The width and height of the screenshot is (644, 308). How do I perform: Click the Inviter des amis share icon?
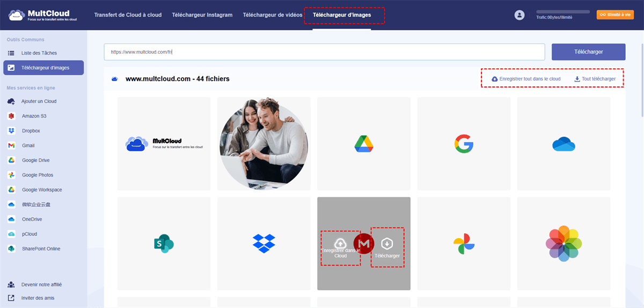[11, 298]
